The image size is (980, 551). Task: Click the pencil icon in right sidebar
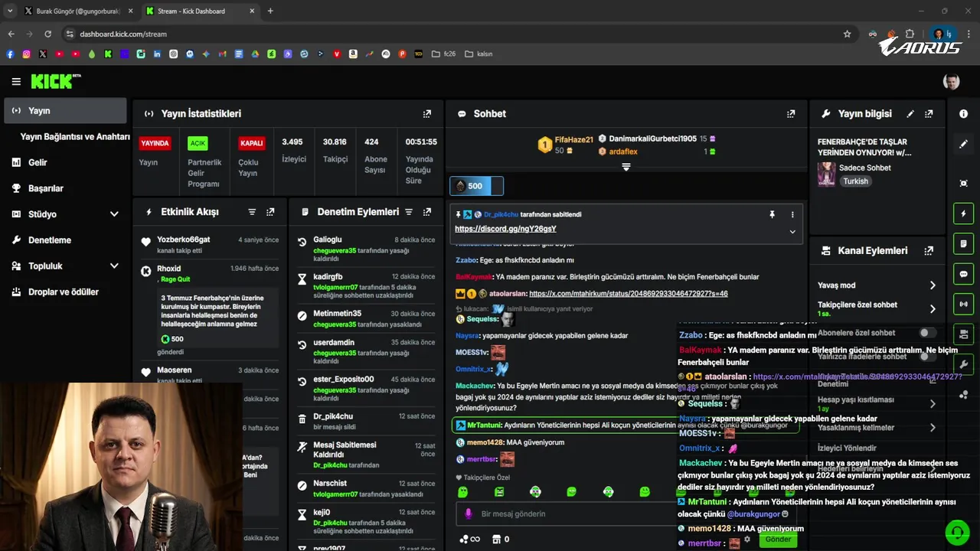(x=963, y=144)
